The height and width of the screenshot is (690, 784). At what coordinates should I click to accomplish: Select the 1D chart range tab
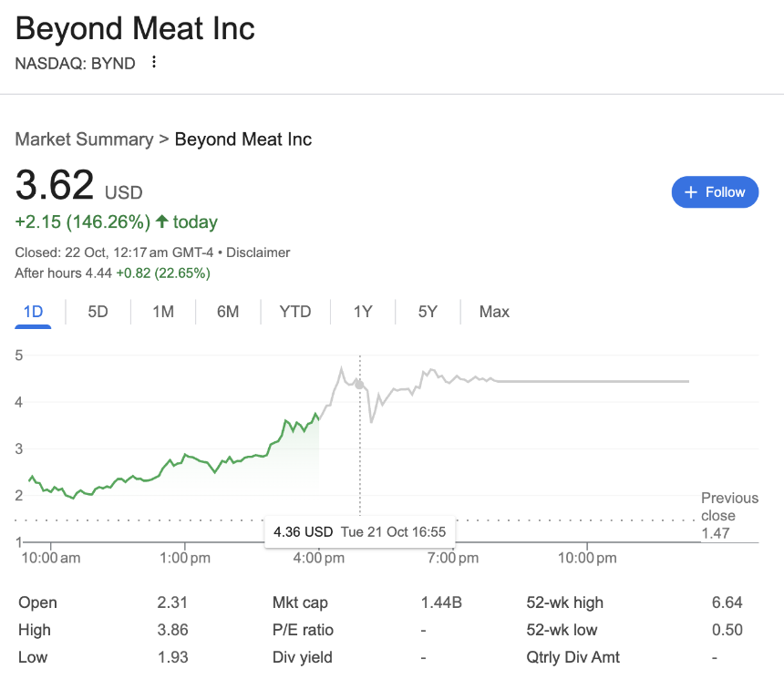coord(33,312)
